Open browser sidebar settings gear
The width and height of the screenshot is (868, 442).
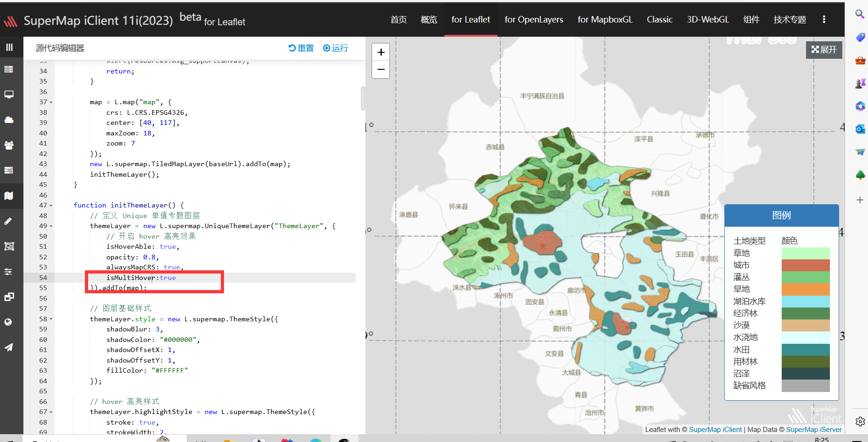(860, 421)
